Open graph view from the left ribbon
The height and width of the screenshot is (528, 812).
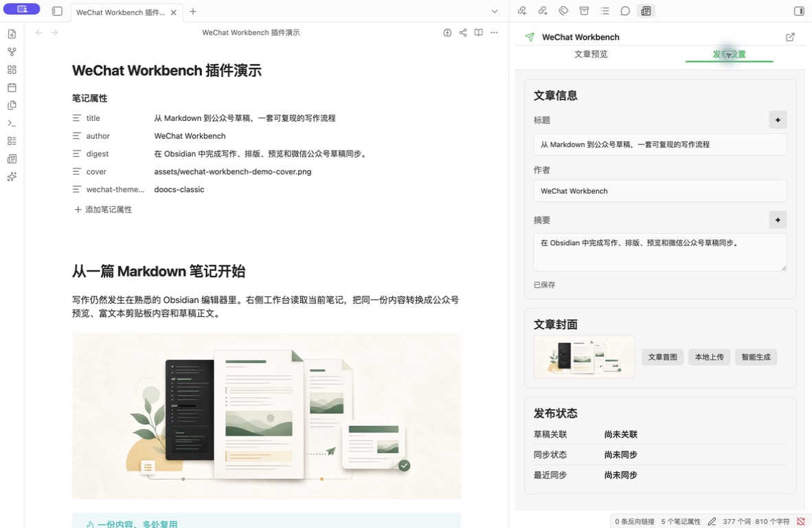(x=12, y=52)
